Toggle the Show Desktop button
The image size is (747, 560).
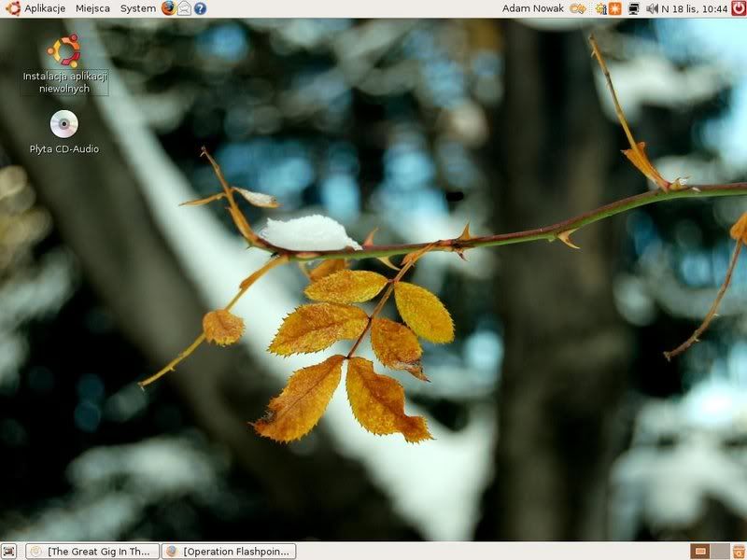[x=9, y=552]
